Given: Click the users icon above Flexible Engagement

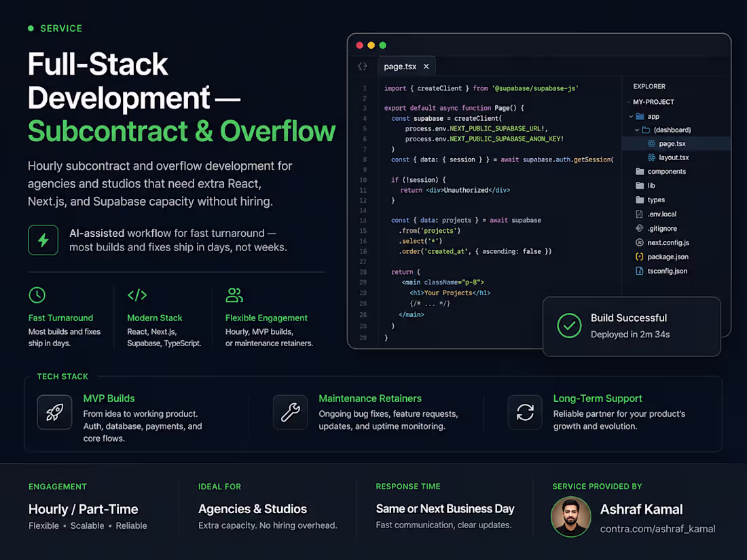Looking at the screenshot, I should pyautogui.click(x=234, y=295).
